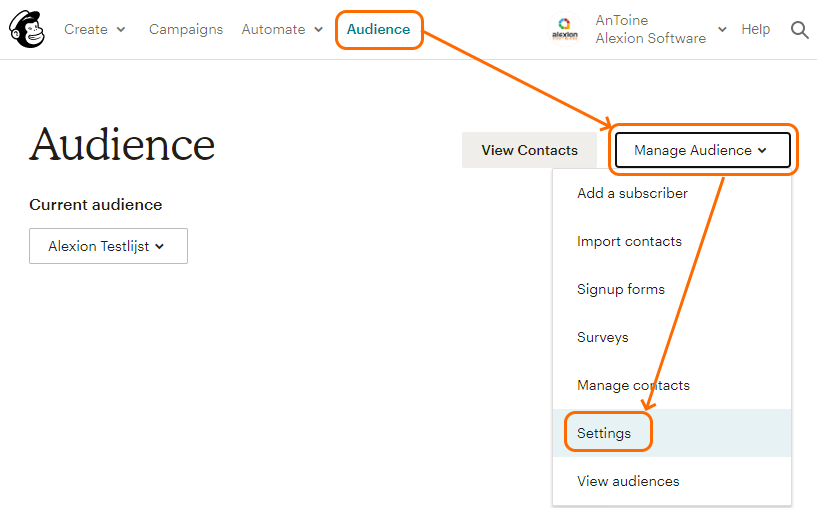
Task: Open the AnToine Alexion Software account dropdown
Action: (x=661, y=29)
